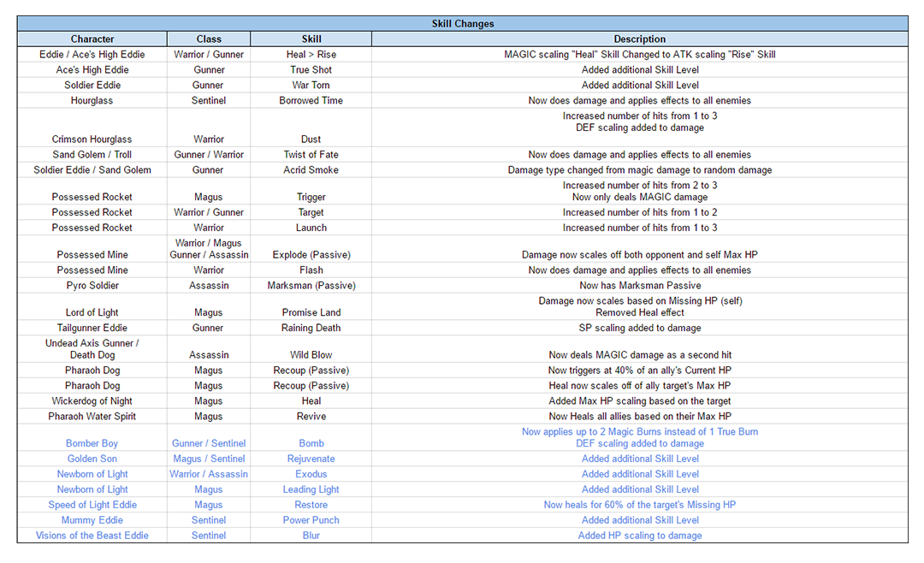This screenshot has height=563, width=924.
Task: Click the Rejuvenate skill link
Action: coord(311,459)
